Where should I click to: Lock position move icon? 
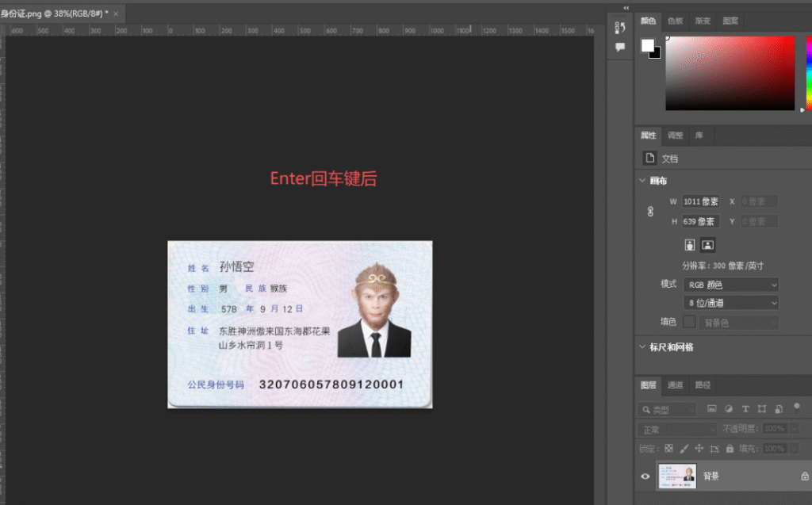(x=699, y=449)
